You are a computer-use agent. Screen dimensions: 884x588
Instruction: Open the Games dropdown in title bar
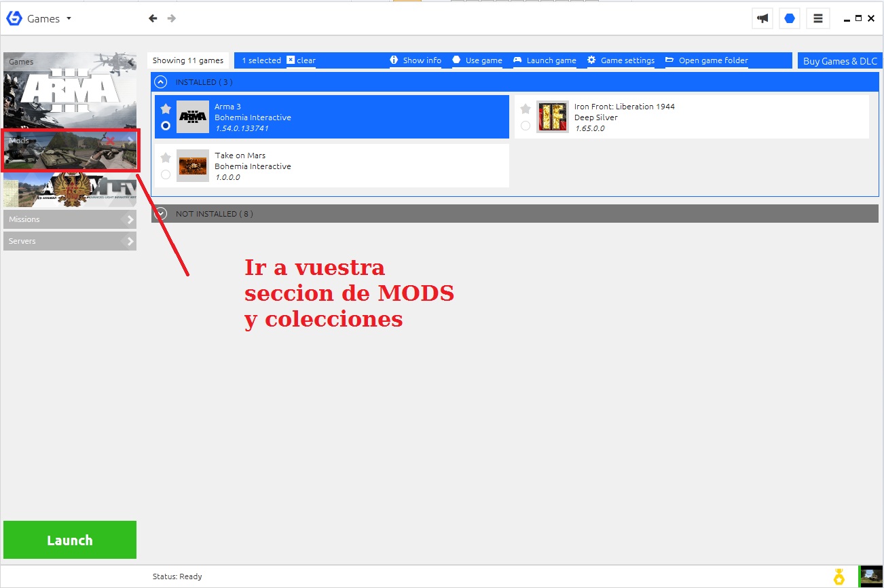(49, 19)
